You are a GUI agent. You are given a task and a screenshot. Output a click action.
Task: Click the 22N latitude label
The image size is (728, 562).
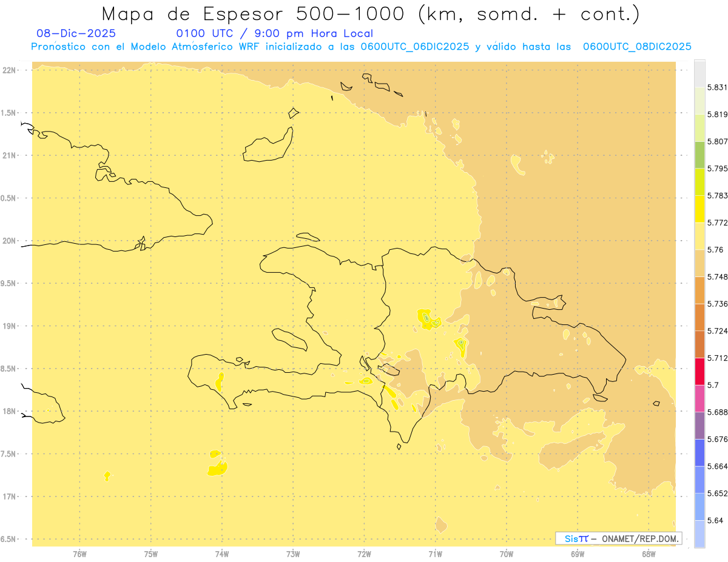(9, 70)
